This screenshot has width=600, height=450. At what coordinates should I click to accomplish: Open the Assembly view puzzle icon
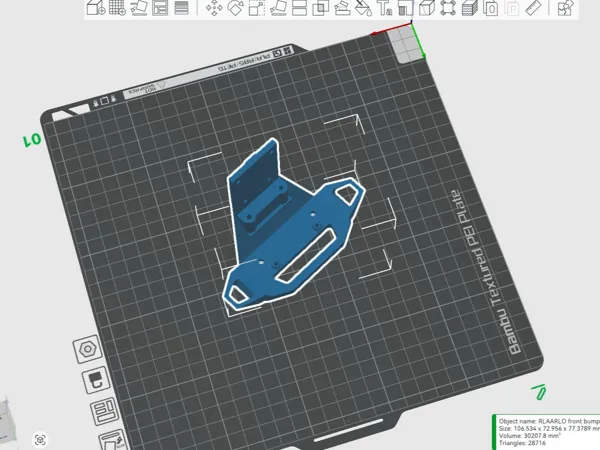coord(566,8)
